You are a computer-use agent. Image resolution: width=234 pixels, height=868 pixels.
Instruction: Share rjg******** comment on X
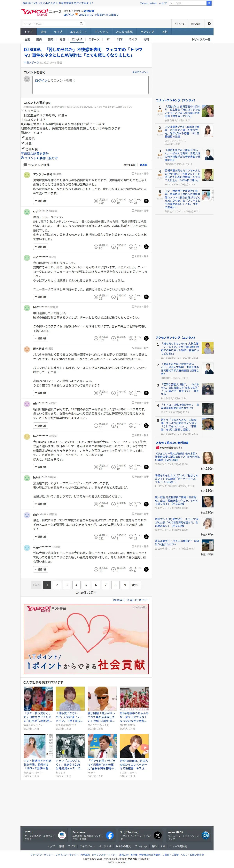coord(146,537)
